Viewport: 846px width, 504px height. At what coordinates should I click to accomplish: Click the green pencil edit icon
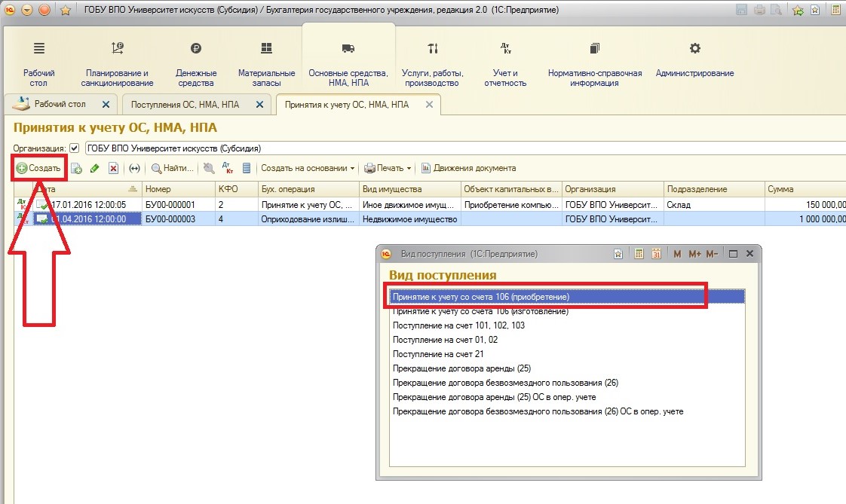(x=95, y=169)
